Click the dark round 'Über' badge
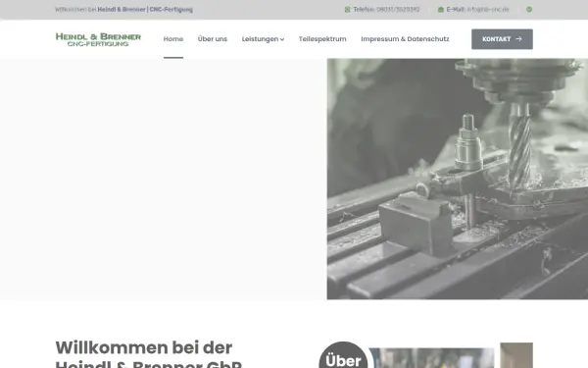This screenshot has width=588, height=368. pos(344,355)
